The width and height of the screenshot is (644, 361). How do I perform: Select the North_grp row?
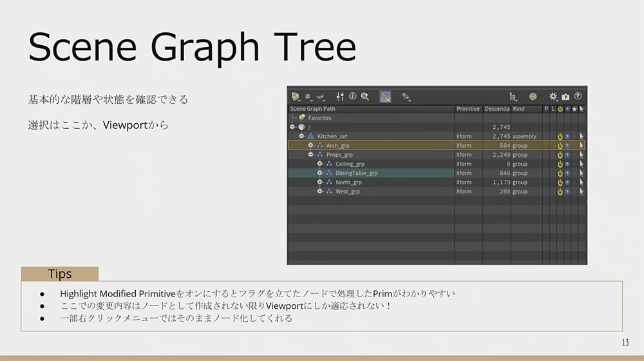click(348, 182)
